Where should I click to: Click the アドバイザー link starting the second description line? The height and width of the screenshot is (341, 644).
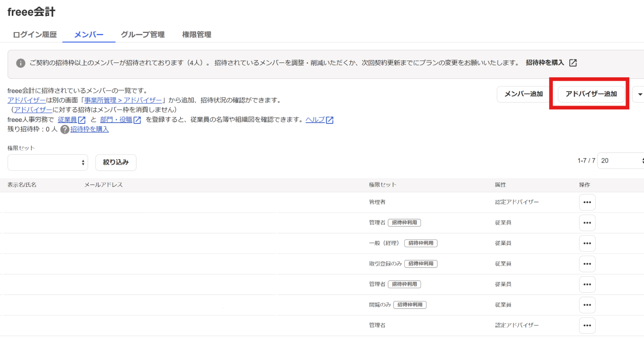pyautogui.click(x=26, y=100)
